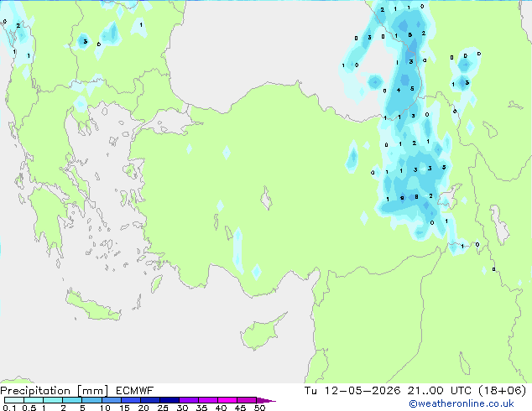Click the 5–10 mm legend color box
The height and width of the screenshot is (411, 532).
(x=91, y=400)
